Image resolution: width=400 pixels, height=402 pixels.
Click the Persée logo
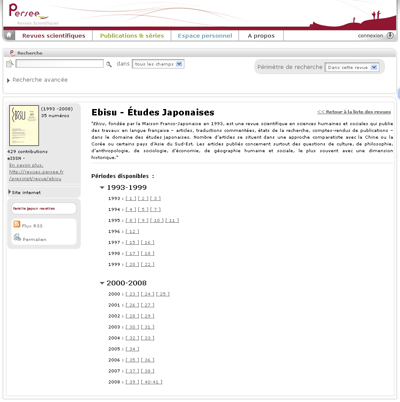point(28,11)
